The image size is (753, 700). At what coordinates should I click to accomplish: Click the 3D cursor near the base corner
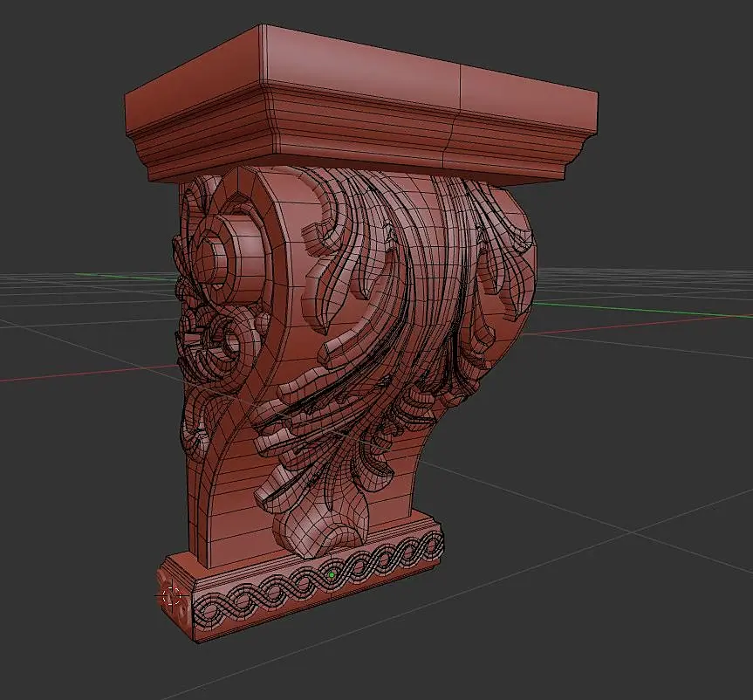point(171,596)
